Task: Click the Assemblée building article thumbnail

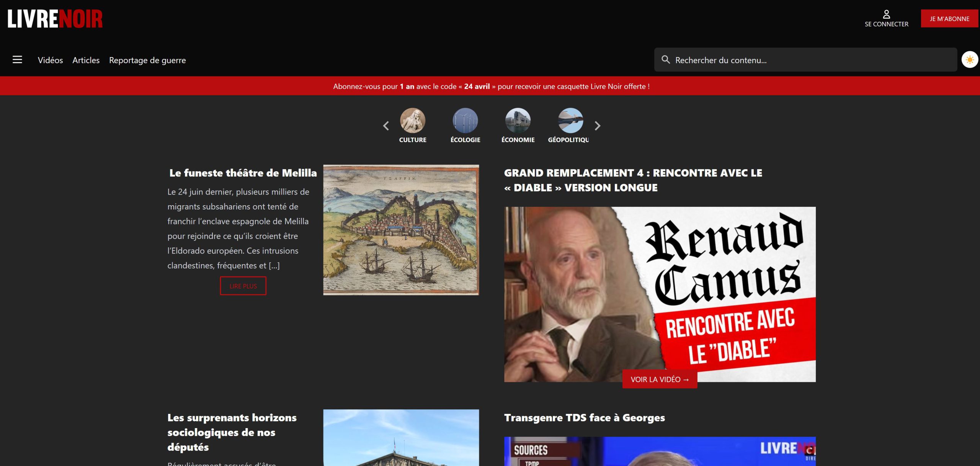Action: pos(401,438)
